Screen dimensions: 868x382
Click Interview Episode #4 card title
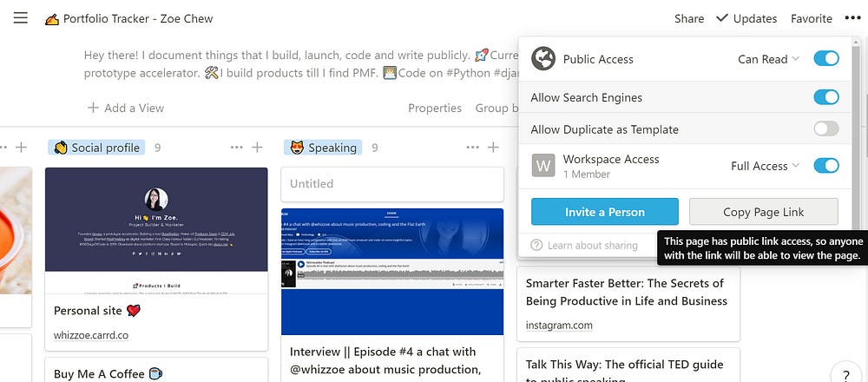(x=386, y=360)
